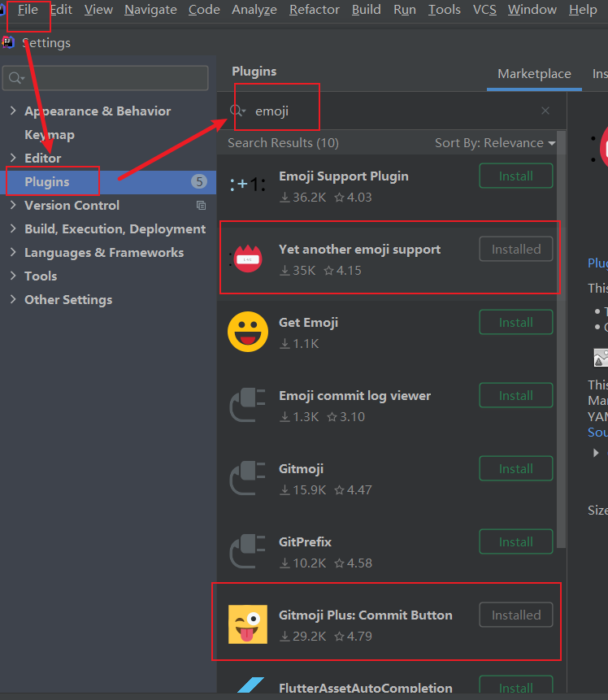Install the FlutterAssetAutoCompletion plugin
This screenshot has width=608, height=700.
click(516, 685)
